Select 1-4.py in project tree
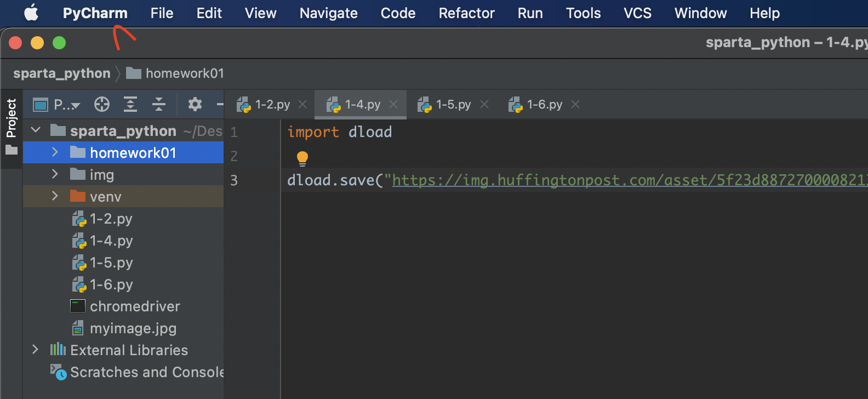 pos(123,240)
